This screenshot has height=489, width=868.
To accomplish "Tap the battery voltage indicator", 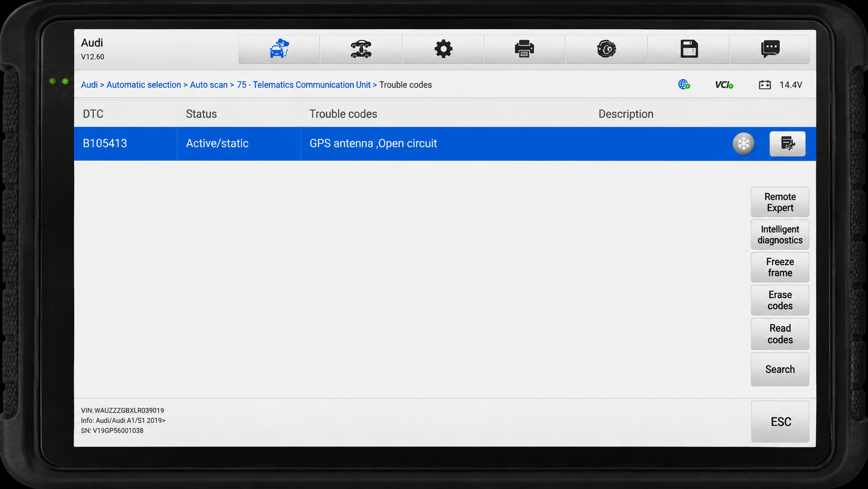I will [780, 85].
